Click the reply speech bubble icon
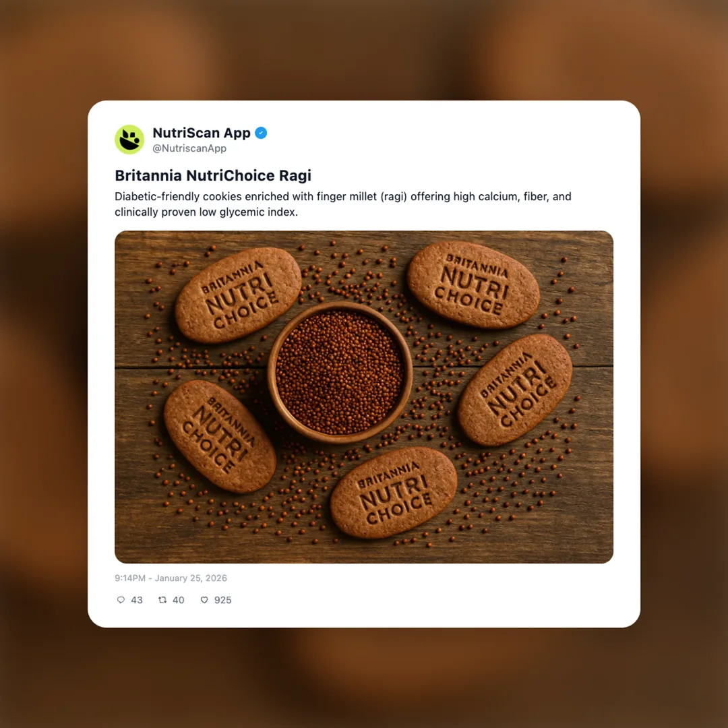This screenshot has width=728, height=728. (121, 600)
